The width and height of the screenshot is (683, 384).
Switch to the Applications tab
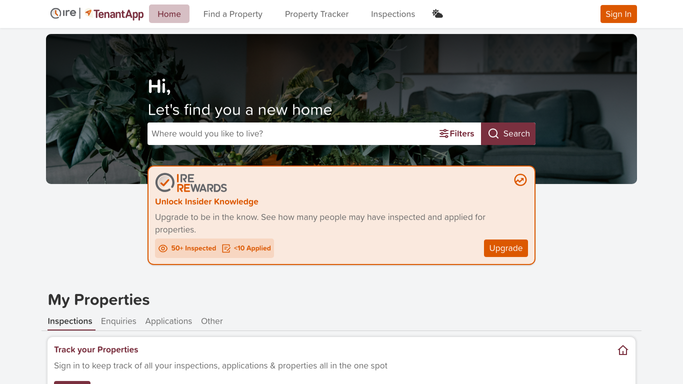(169, 321)
